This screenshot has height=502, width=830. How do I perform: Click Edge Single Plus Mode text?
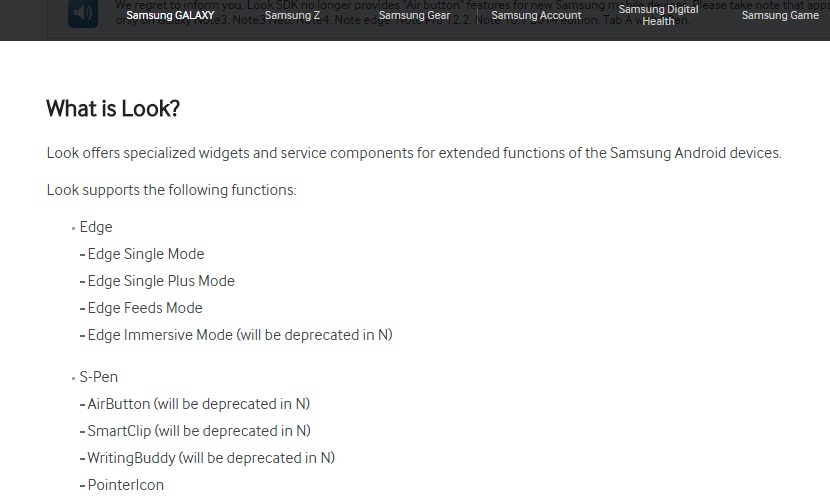(161, 281)
